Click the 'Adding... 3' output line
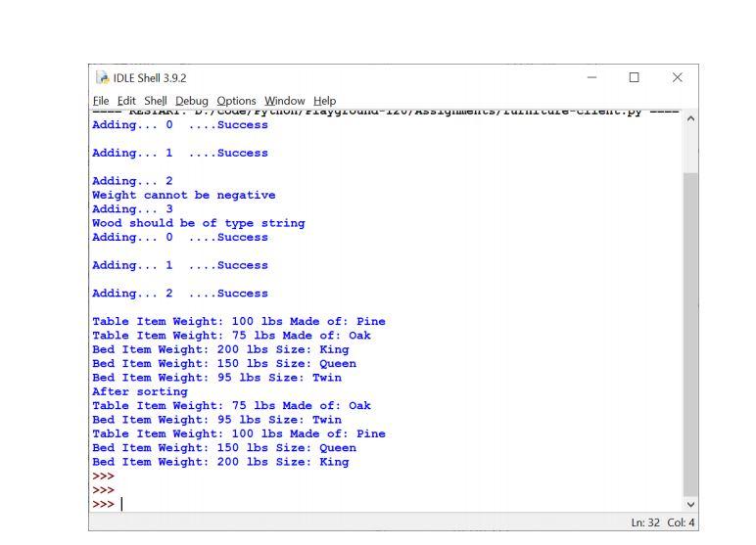756x545 pixels. (132, 209)
